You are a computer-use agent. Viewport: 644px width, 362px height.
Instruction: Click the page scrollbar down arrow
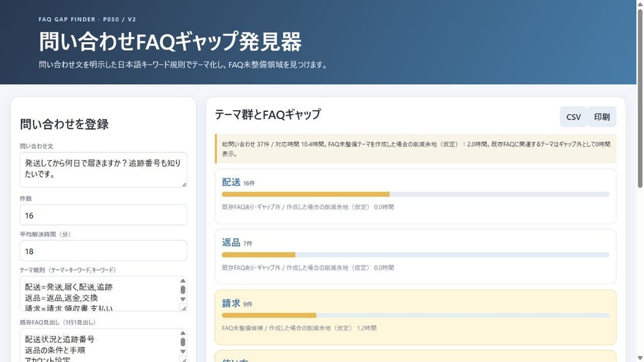tap(640, 358)
